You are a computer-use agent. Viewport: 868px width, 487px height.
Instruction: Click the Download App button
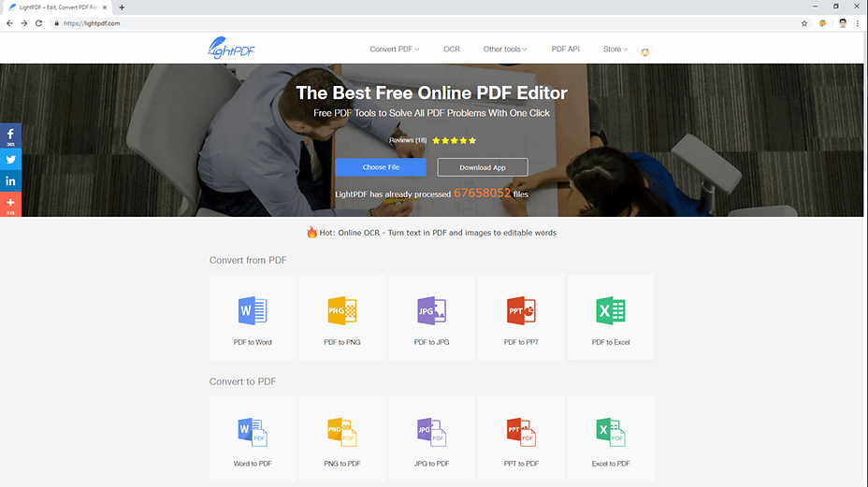point(482,167)
